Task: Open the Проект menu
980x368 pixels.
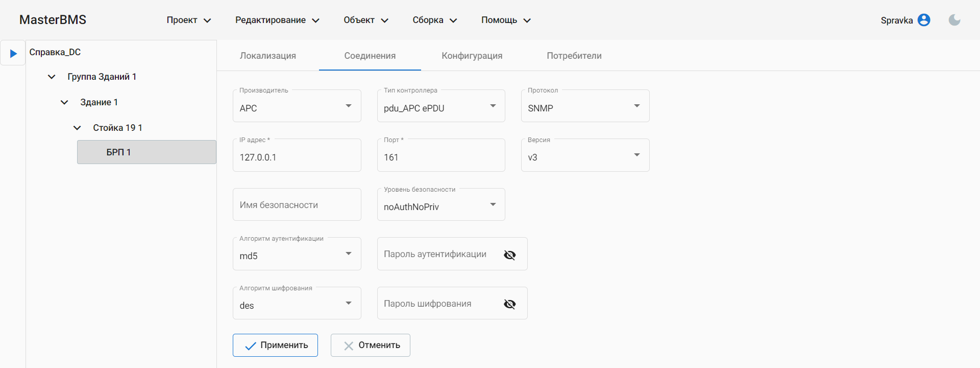Action: tap(188, 20)
